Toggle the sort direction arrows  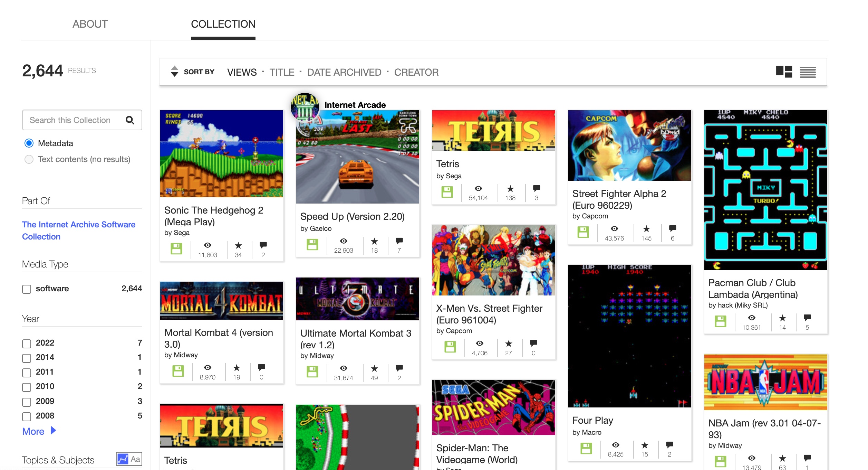click(174, 71)
